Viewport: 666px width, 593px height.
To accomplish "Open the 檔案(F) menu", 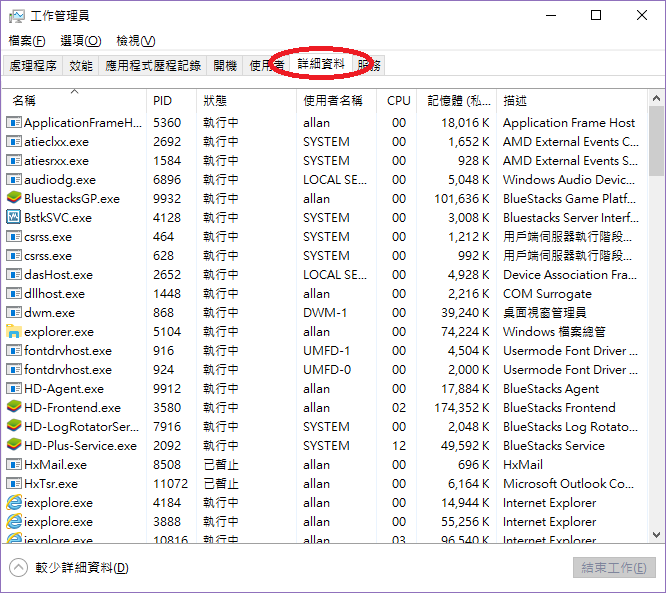I will pos(27,41).
